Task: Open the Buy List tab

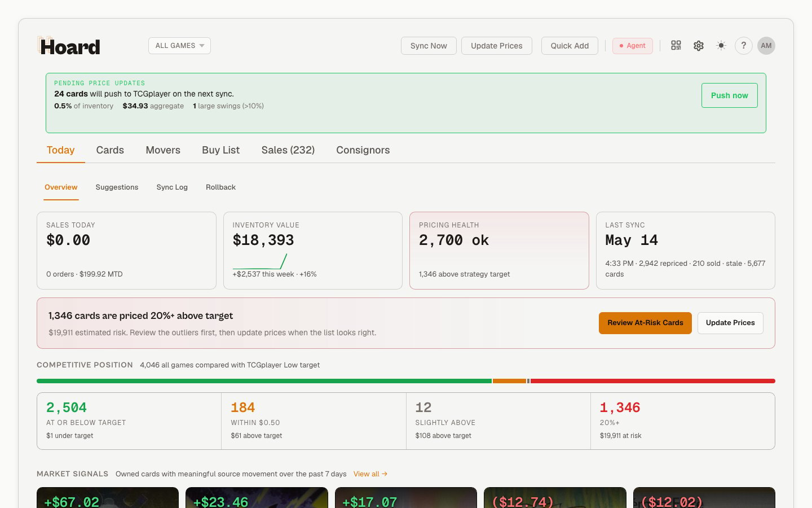Action: pyautogui.click(x=221, y=150)
